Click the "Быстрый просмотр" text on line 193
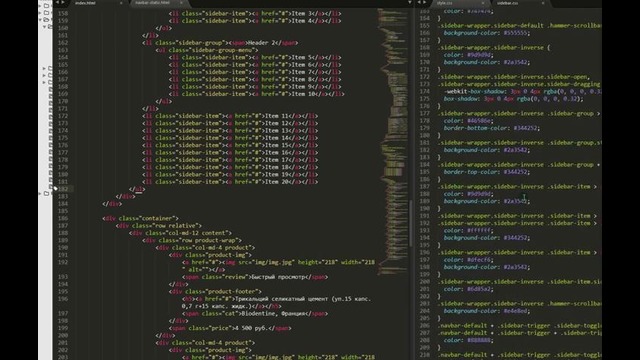 coord(278,277)
